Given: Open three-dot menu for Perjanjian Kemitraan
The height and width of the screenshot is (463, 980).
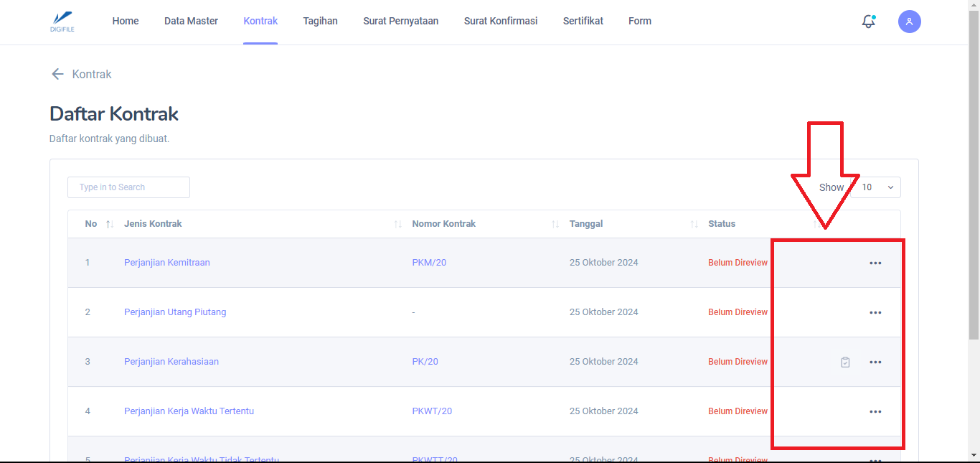Looking at the screenshot, I should click(875, 263).
